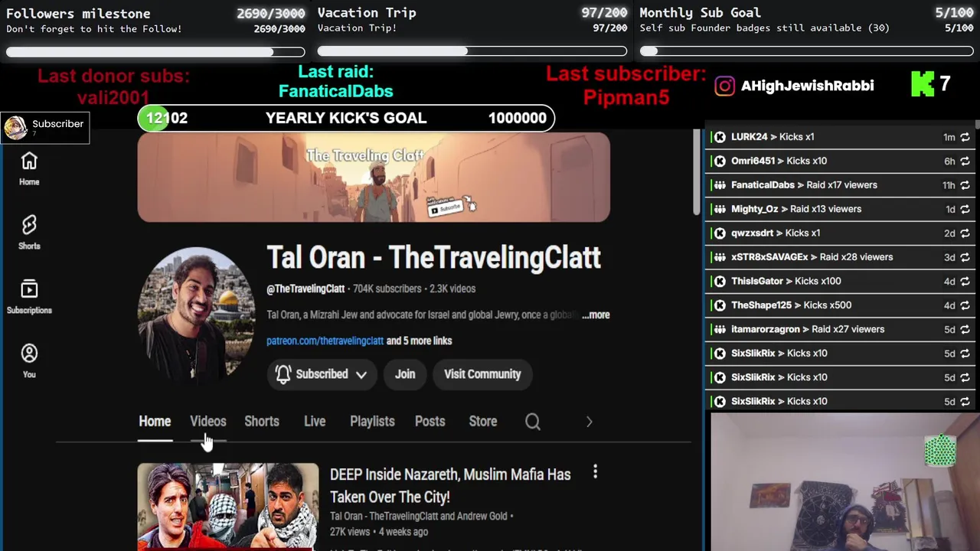Click the channel profile picture
This screenshot has width=980, height=551.
196,314
